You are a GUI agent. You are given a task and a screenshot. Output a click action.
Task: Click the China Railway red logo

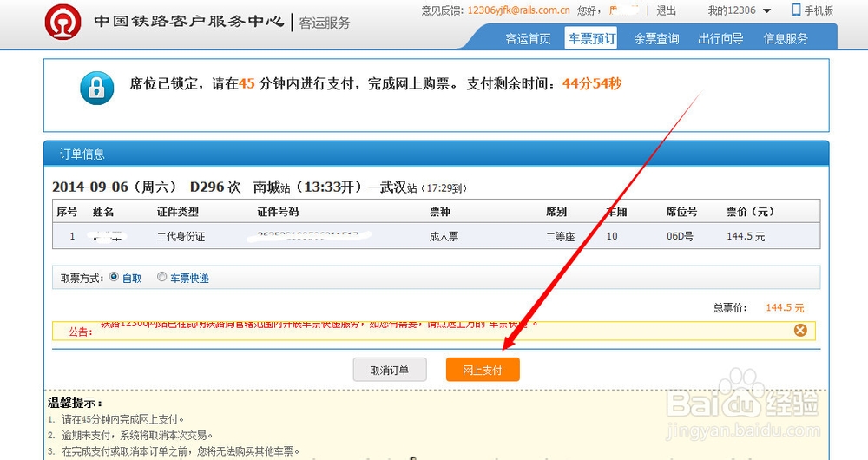coord(62,22)
